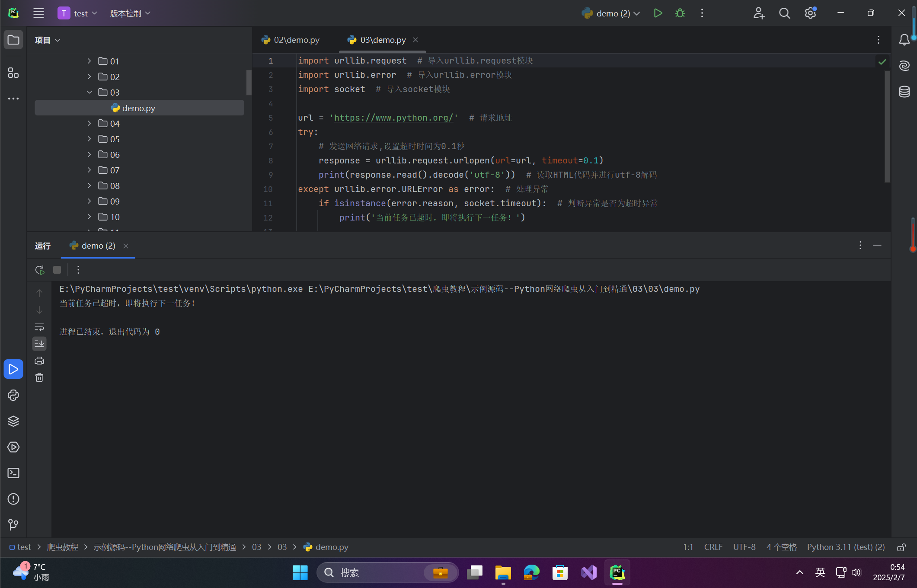Clear Run console output with trash icon

[x=39, y=377]
